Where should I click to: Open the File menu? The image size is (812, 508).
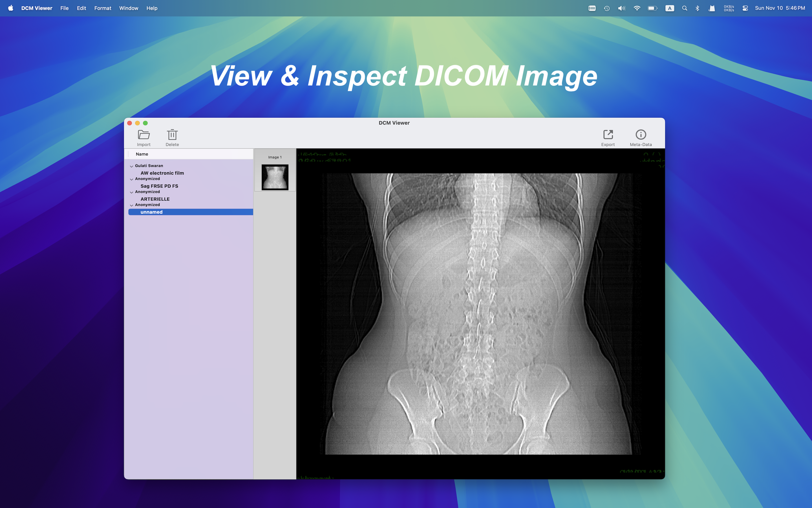coord(64,8)
